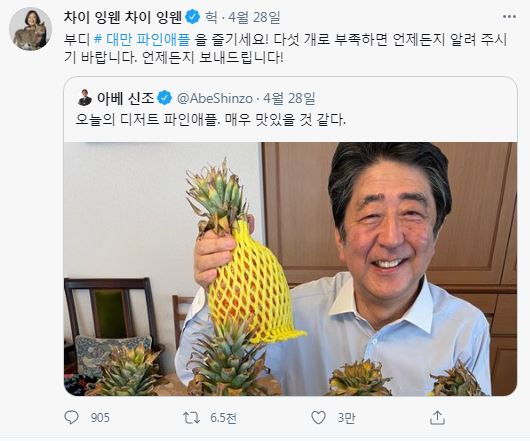Click verified badge next to 아베 신조
The image size is (530, 441).
(x=165, y=98)
